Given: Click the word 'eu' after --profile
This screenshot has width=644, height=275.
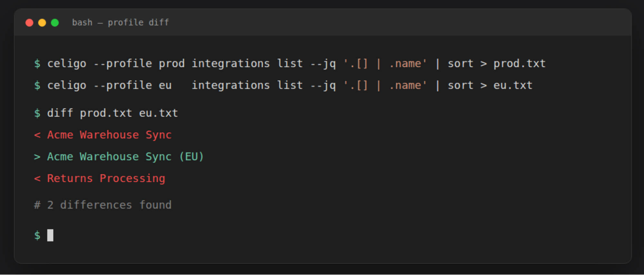Looking at the screenshot, I should click(165, 85).
